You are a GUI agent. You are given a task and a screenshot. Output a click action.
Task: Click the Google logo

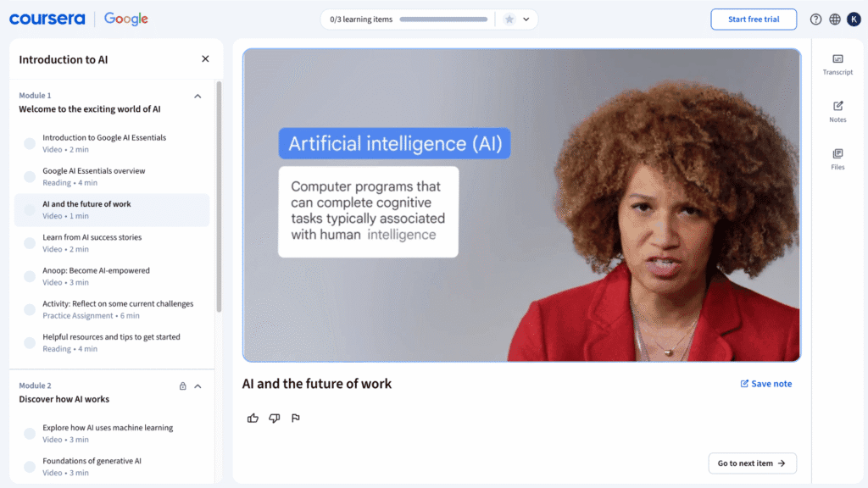coord(126,19)
